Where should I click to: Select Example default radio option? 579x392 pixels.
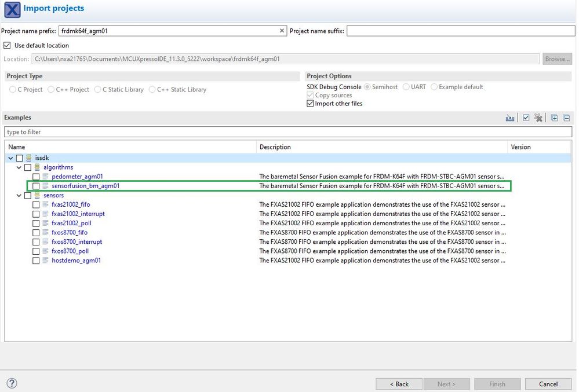(434, 87)
